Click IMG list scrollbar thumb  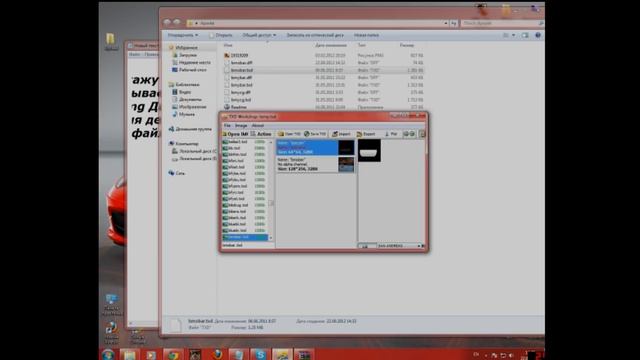click(271, 203)
